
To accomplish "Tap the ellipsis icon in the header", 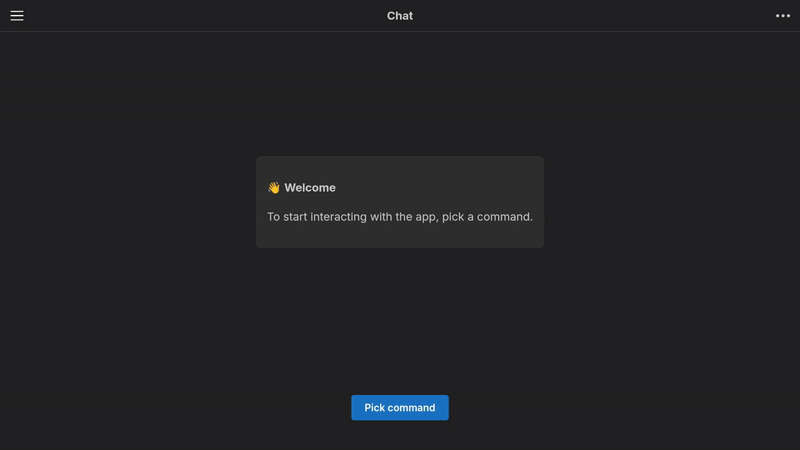I will point(783,16).
